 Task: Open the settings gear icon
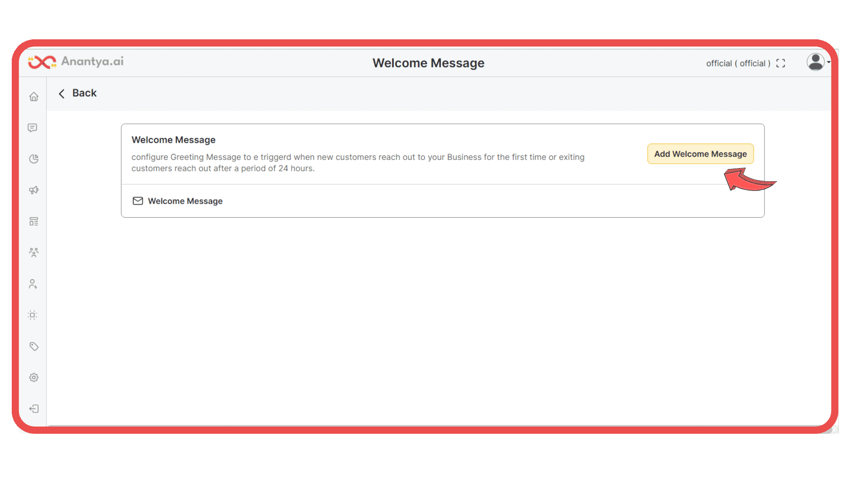(34, 377)
